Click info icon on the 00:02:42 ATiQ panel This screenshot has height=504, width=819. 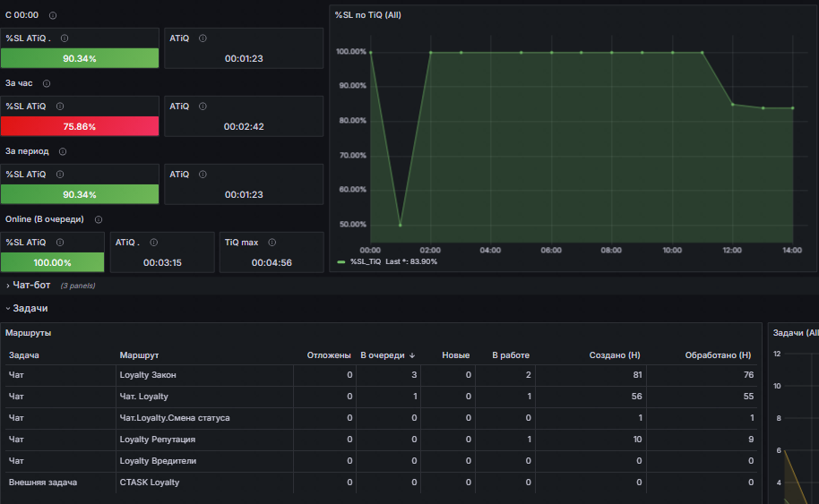(x=203, y=107)
